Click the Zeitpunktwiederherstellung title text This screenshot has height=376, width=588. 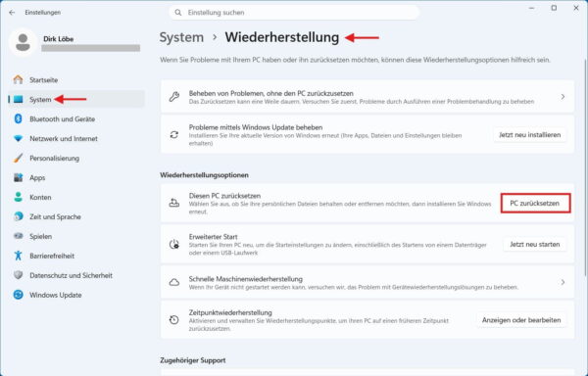[230, 312]
